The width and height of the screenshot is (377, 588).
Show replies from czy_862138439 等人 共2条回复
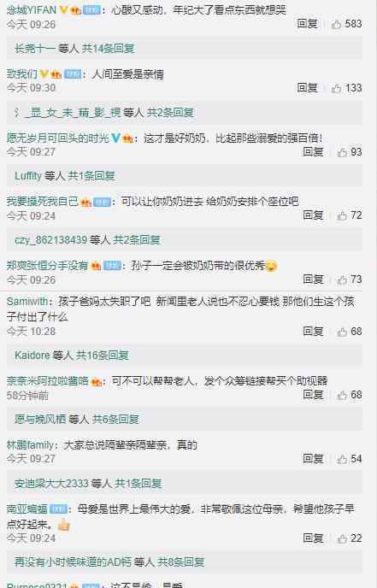(87, 239)
